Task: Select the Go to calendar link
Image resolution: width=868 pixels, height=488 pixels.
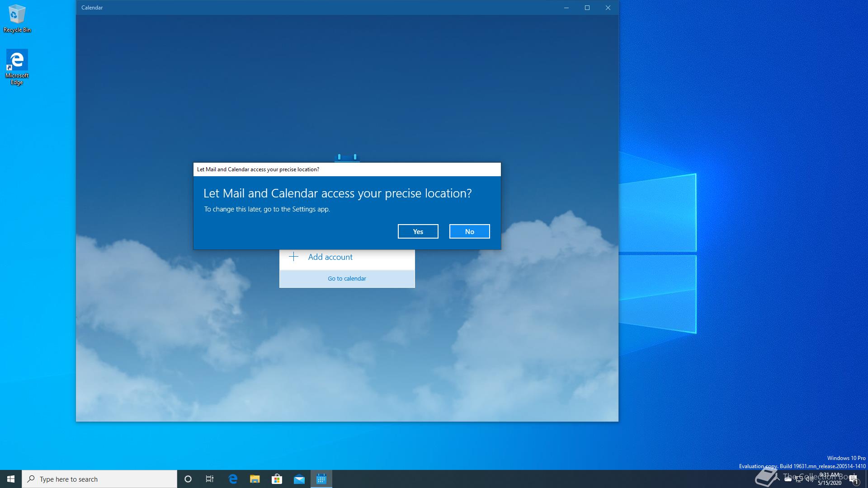Action: coord(347,278)
